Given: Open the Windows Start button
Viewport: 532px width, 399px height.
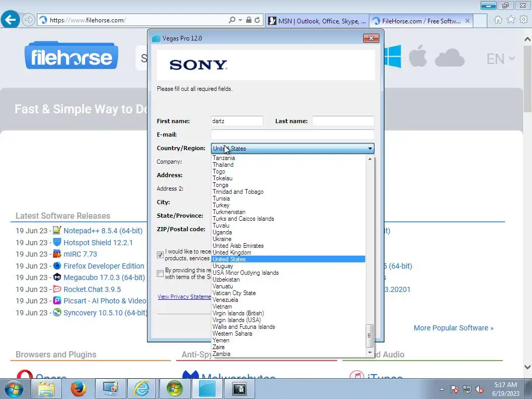Looking at the screenshot, I should pyautogui.click(x=14, y=389).
